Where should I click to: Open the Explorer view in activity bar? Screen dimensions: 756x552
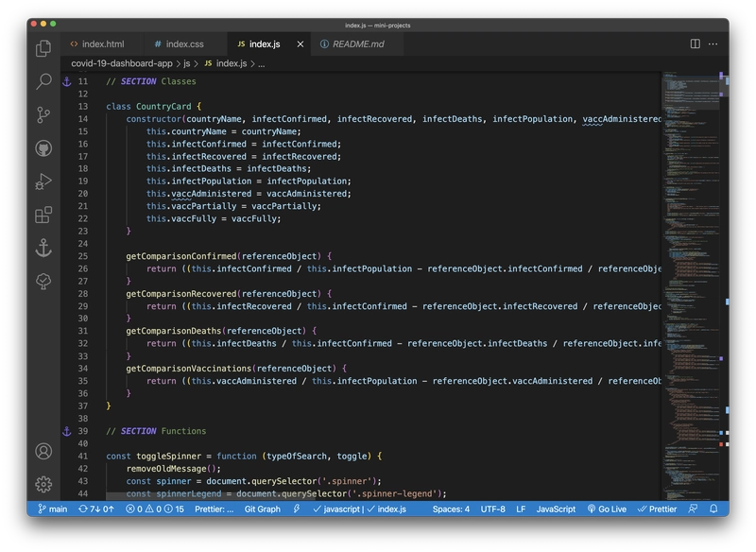click(43, 48)
